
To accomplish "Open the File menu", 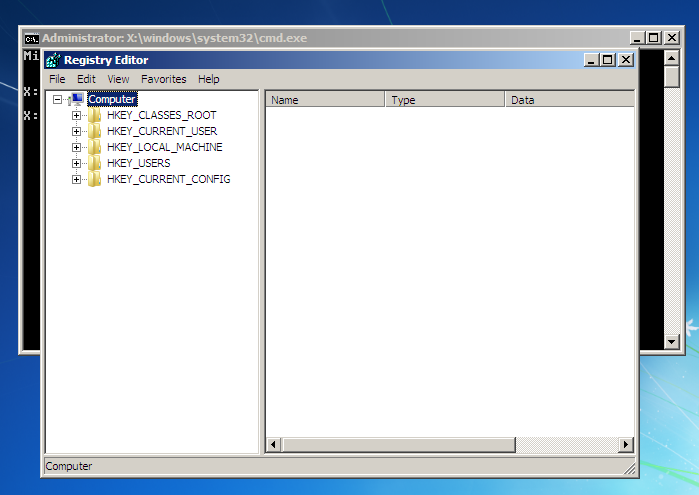I will [57, 79].
